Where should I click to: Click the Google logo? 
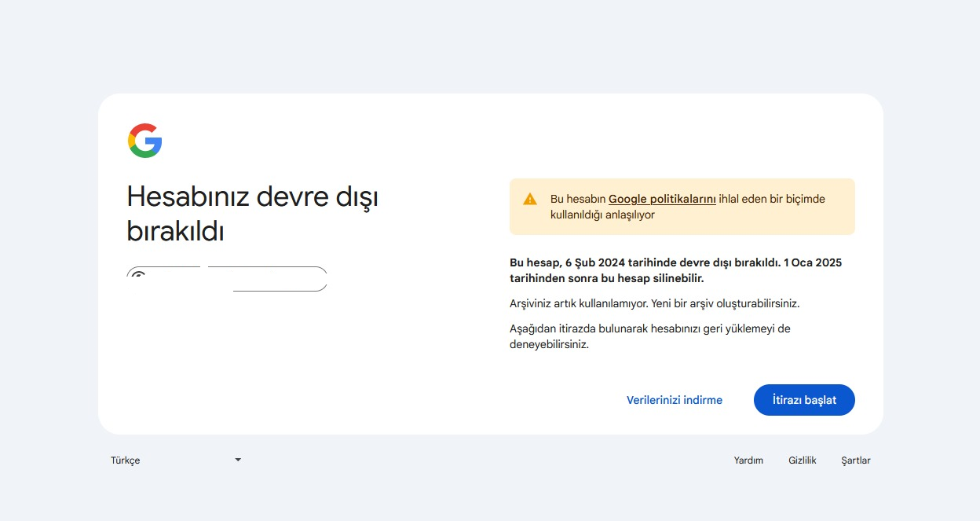(145, 141)
